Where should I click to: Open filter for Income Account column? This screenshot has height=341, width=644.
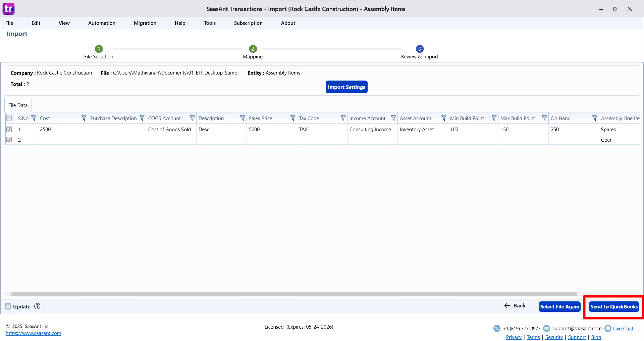393,118
